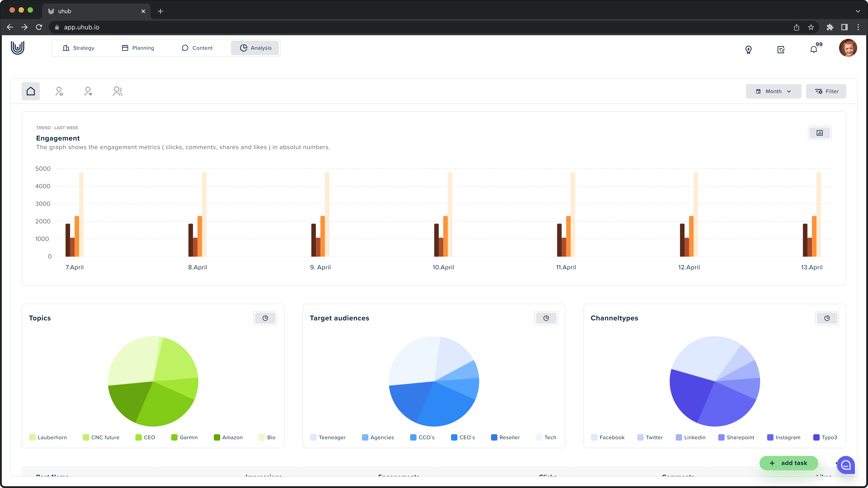Viewport: 868px width, 488px height.
Task: Switch Topics chart type with pie icon
Action: (x=265, y=318)
